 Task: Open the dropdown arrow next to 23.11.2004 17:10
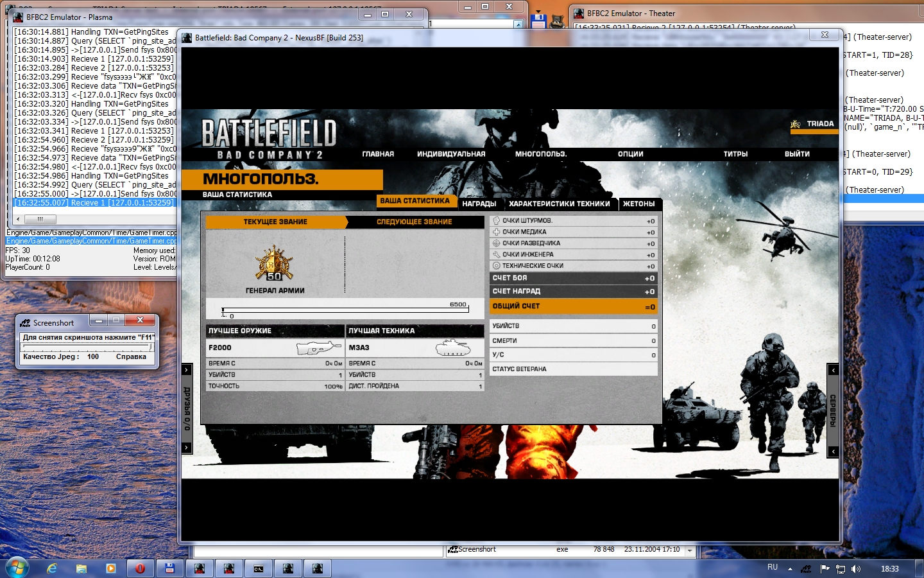(690, 550)
